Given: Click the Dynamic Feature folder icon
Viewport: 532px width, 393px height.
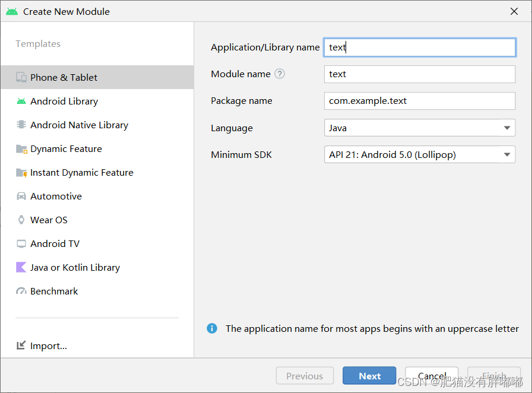Looking at the screenshot, I should click(21, 149).
